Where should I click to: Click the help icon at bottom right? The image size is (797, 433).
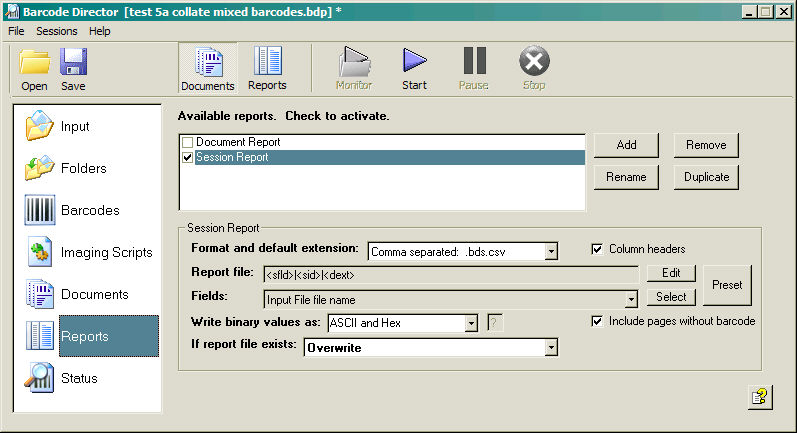[x=759, y=397]
